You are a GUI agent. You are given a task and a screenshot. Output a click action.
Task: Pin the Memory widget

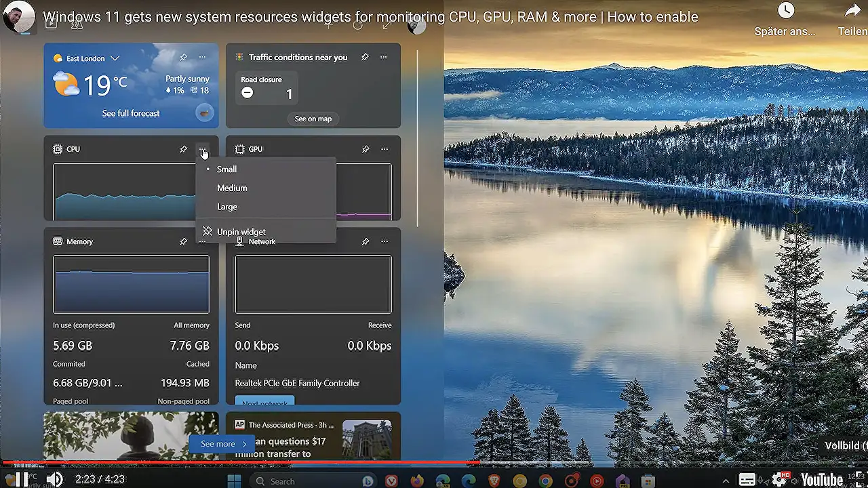pos(183,241)
